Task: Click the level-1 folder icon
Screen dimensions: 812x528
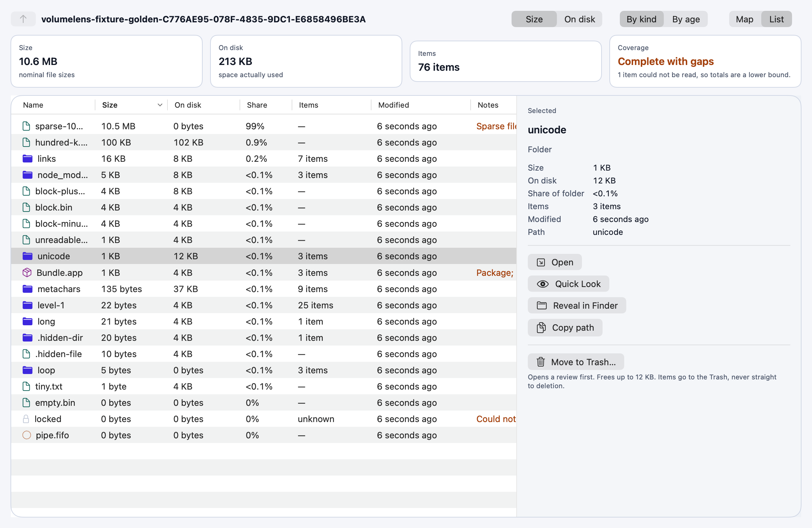Action: (x=28, y=305)
